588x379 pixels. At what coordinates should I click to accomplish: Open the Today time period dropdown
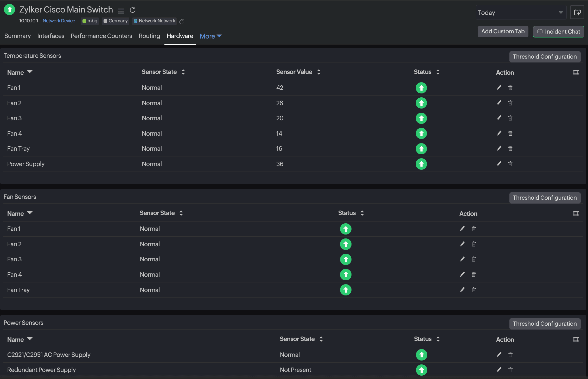coord(521,12)
